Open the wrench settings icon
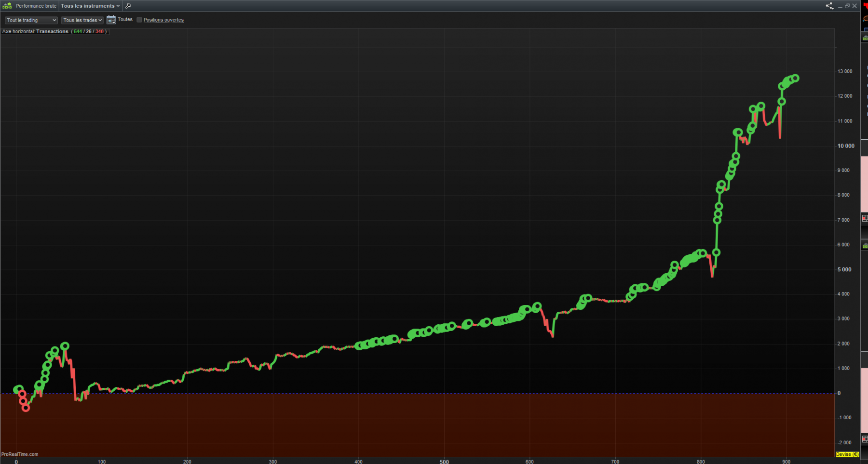 pyautogui.click(x=128, y=6)
